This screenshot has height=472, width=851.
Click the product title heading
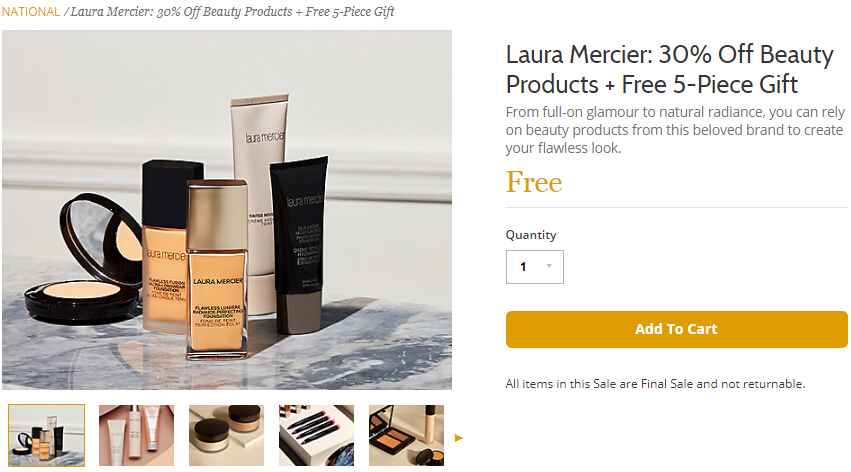[669, 69]
